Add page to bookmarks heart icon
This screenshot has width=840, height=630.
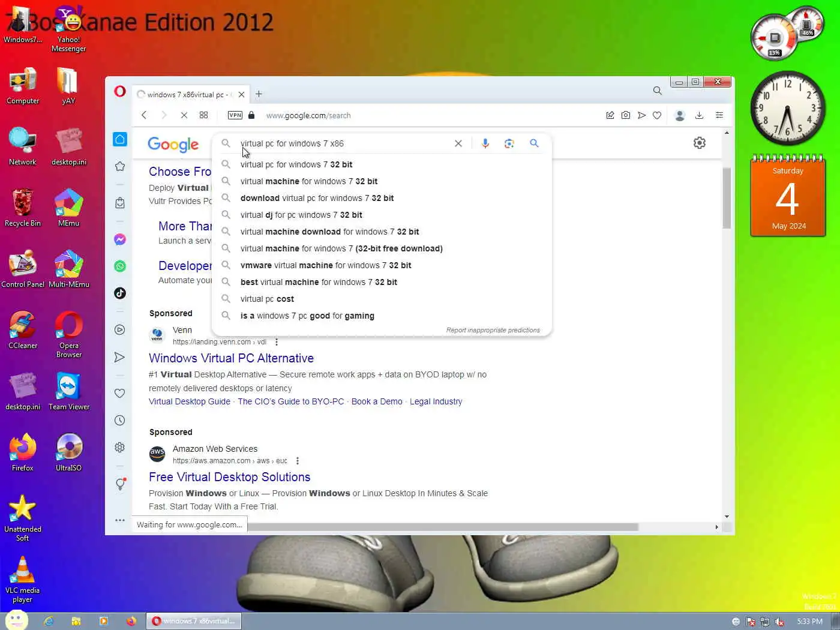click(657, 115)
